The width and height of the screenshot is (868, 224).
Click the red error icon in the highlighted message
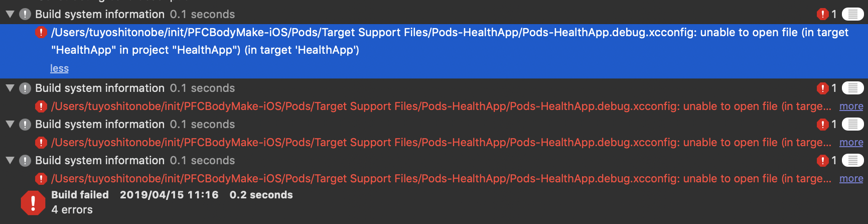41,33
